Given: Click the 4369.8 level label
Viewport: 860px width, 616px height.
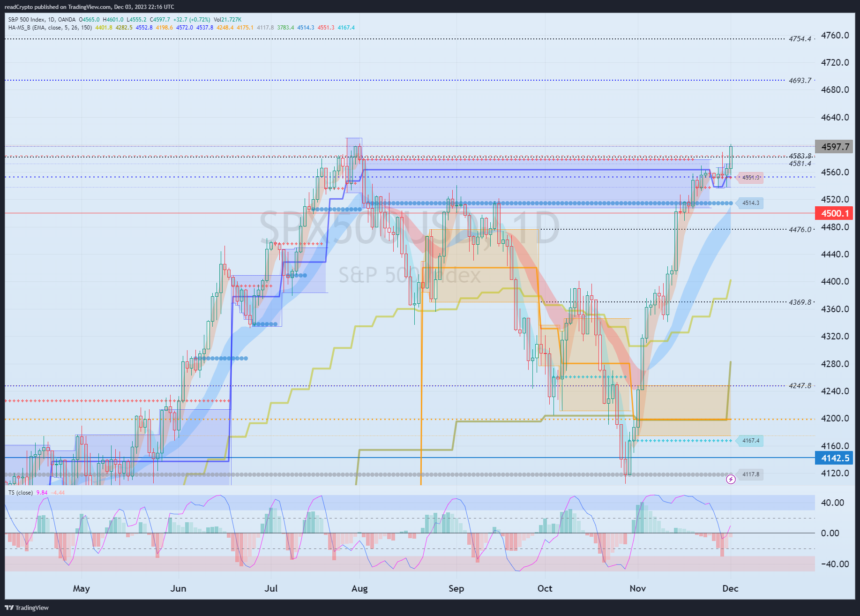Looking at the screenshot, I should tap(800, 302).
